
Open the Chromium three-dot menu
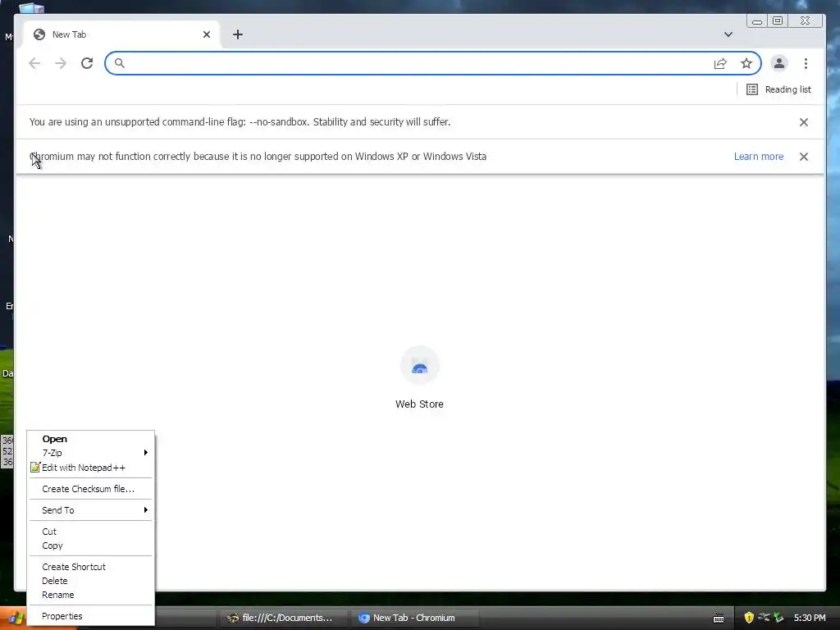(806, 63)
